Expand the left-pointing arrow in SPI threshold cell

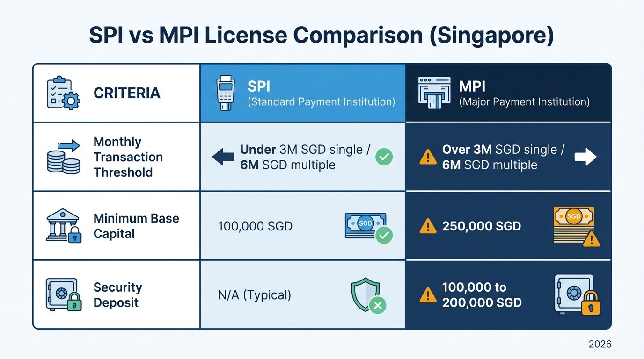tap(222, 157)
